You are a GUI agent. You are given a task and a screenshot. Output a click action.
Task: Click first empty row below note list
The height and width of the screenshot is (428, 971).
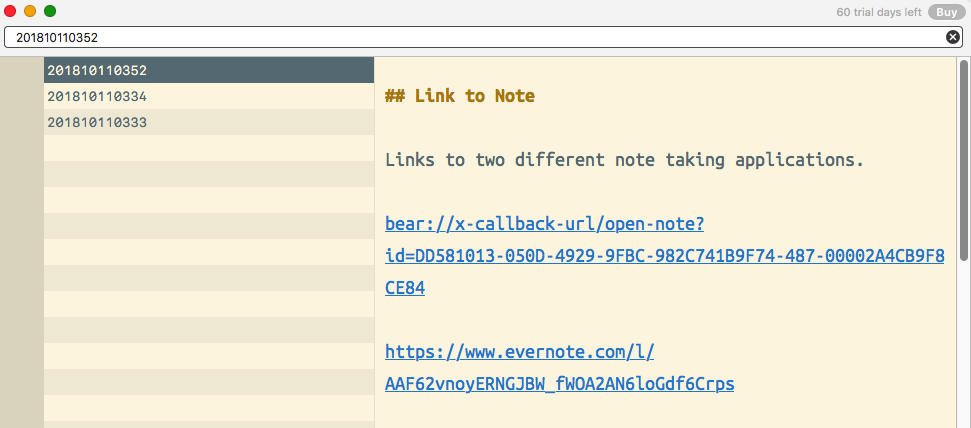[209, 148]
